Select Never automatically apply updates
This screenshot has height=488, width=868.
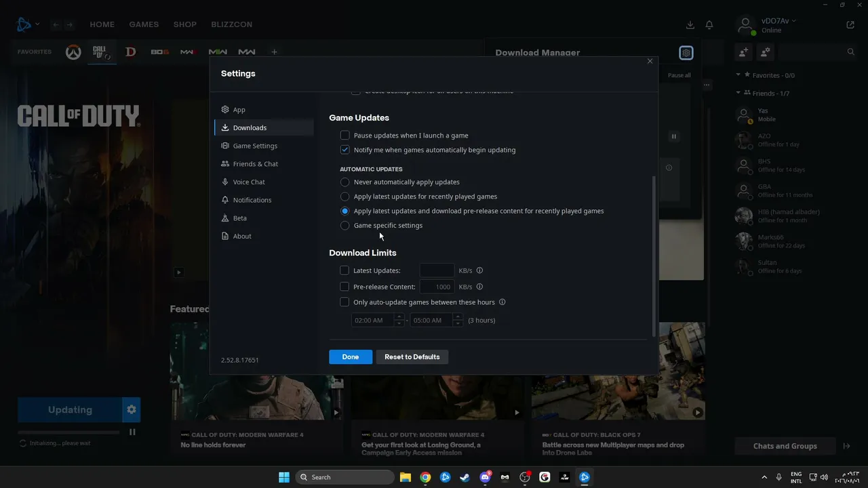pyautogui.click(x=344, y=182)
